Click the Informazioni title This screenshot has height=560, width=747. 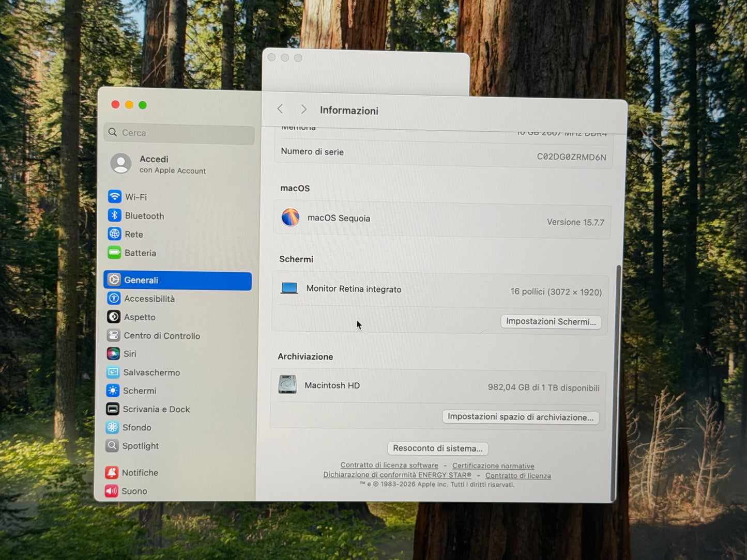(x=349, y=111)
